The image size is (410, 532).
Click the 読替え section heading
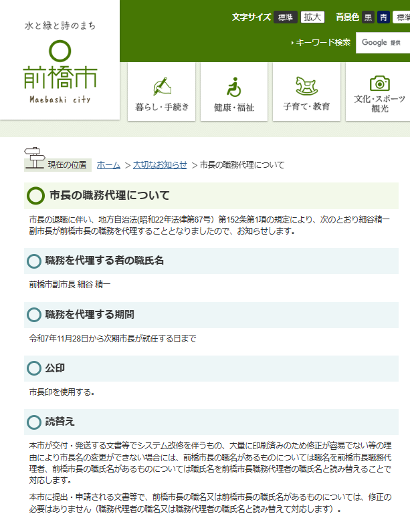[60, 422]
